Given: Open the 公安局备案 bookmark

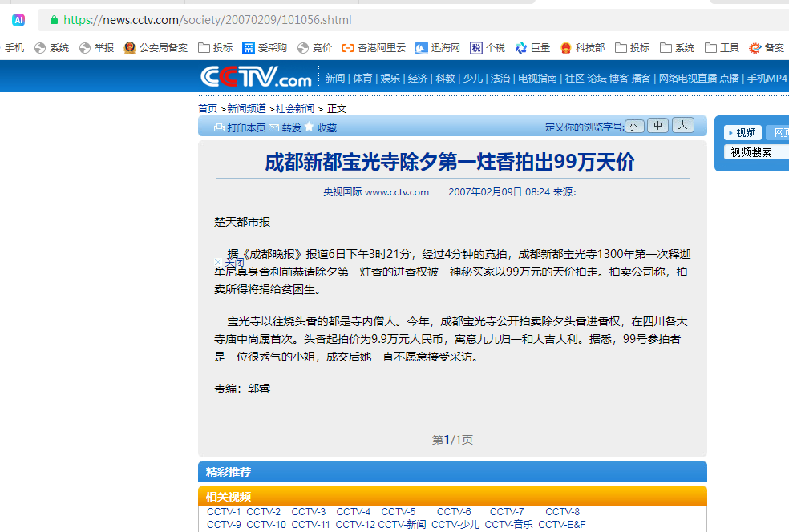Looking at the screenshot, I should coord(156,48).
